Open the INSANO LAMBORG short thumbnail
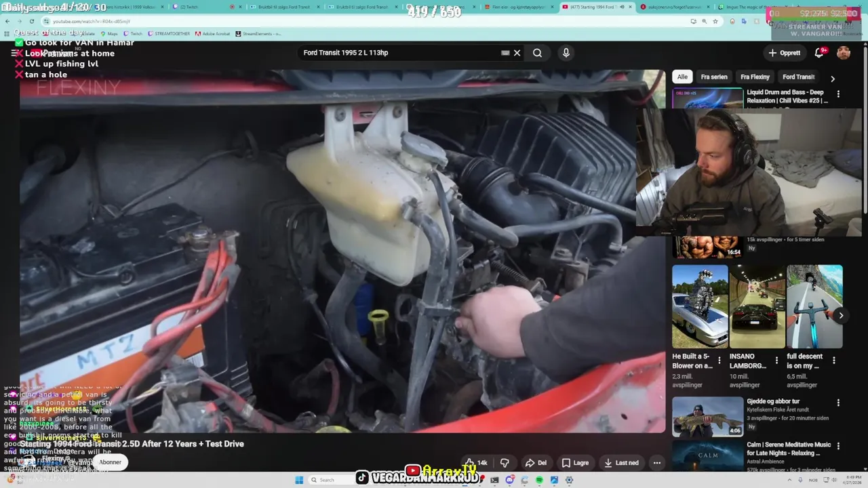Viewport: 868px width, 488px height. tap(757, 306)
